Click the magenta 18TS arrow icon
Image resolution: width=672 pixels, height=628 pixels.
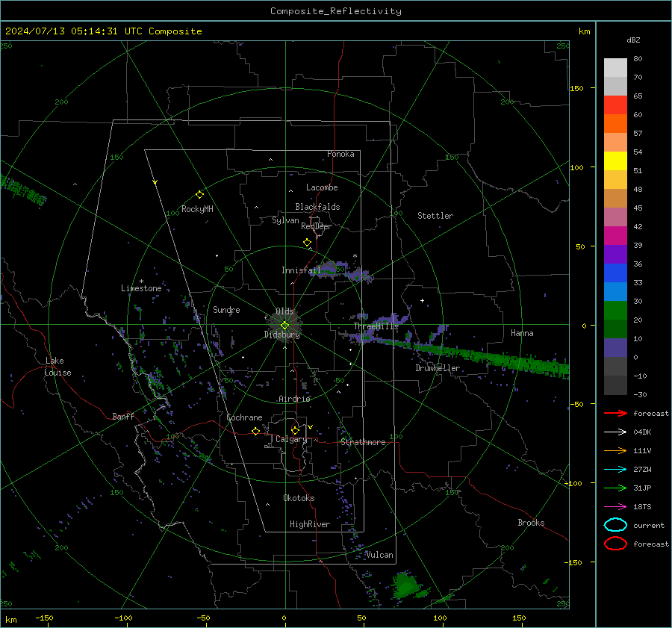(615, 507)
